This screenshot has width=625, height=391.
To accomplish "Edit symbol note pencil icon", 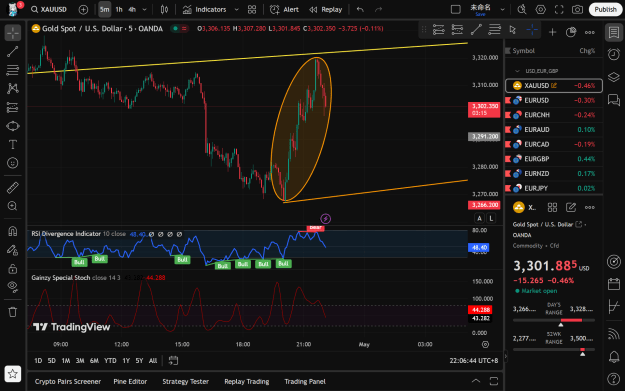I will (571, 207).
